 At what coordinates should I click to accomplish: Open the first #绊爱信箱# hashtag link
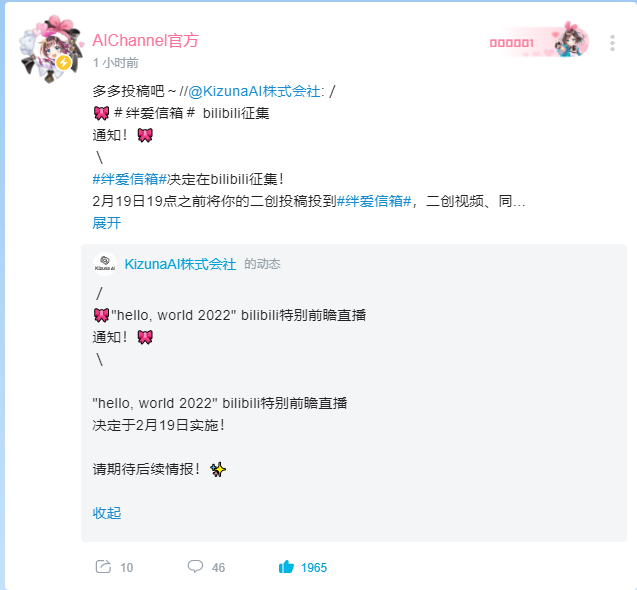click(130, 179)
